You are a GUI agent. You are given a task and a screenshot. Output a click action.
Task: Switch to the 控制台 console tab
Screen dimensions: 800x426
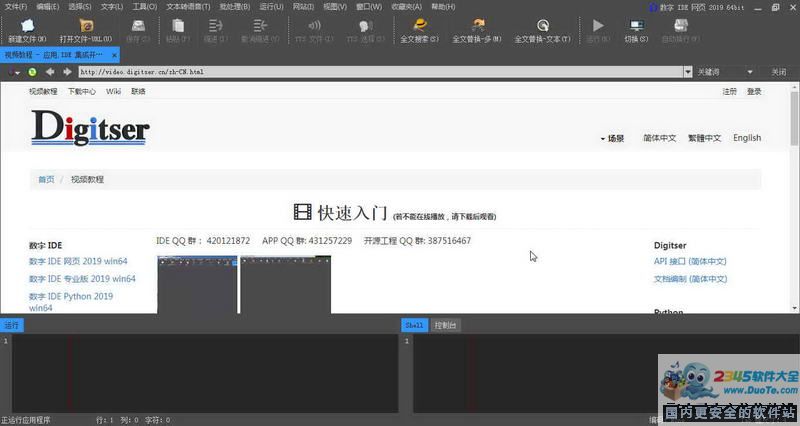(445, 325)
